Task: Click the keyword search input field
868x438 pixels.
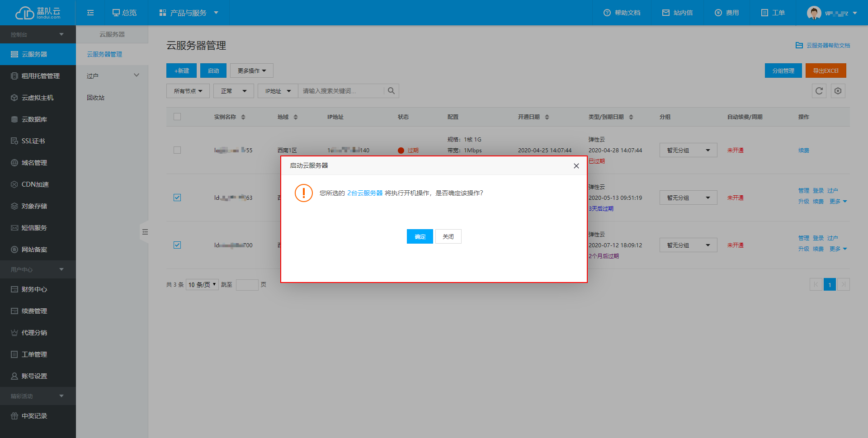Action: tap(341, 91)
